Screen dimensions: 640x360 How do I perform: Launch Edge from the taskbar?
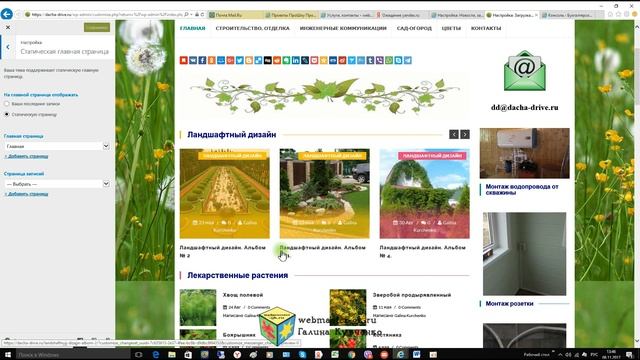(x=156, y=355)
